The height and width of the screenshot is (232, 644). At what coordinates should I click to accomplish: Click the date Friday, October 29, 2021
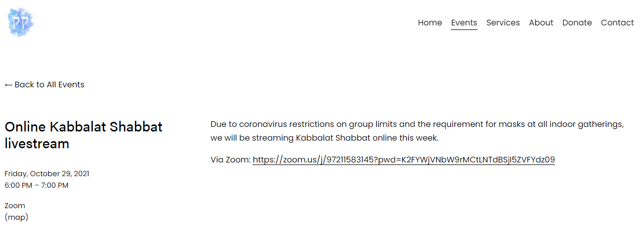tap(47, 174)
